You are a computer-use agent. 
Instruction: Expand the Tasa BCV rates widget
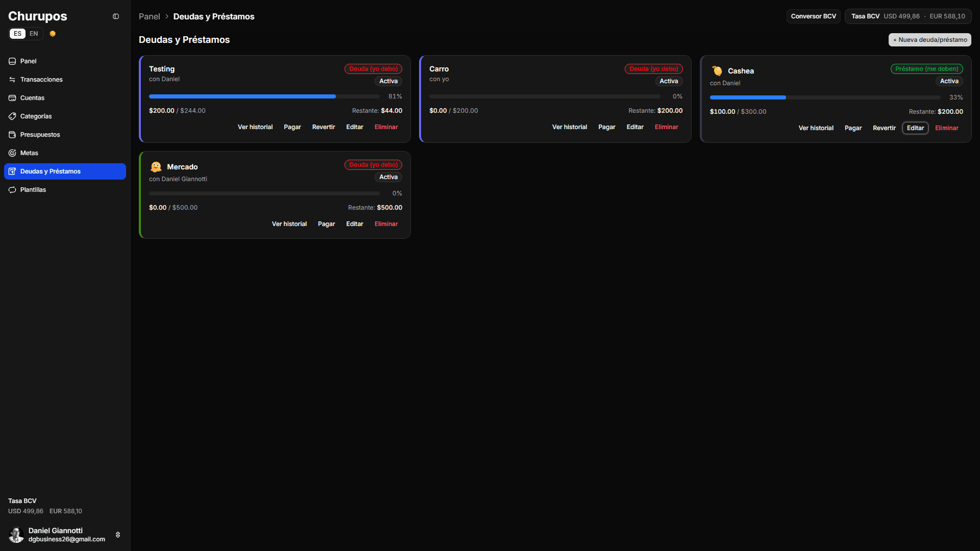pos(908,16)
